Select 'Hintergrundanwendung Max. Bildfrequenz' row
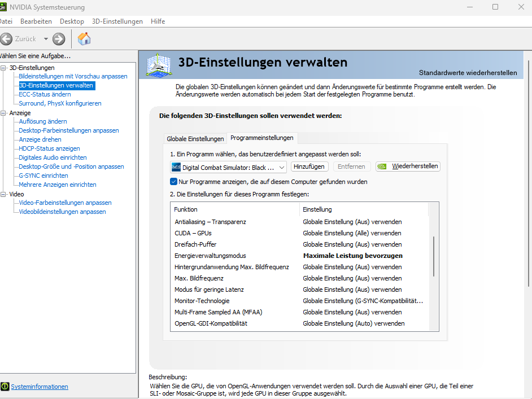Image resolution: width=532 pixels, height=399 pixels. [300, 267]
